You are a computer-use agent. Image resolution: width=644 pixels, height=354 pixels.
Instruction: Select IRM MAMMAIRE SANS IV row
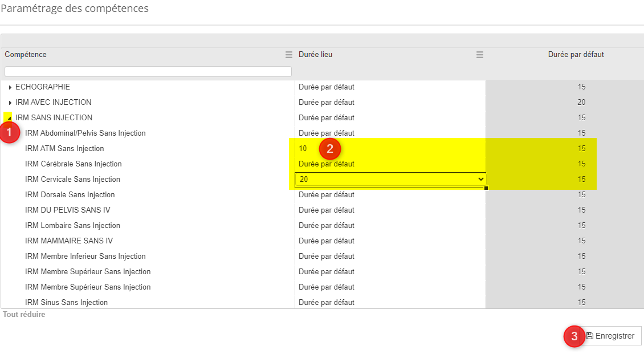(x=68, y=241)
